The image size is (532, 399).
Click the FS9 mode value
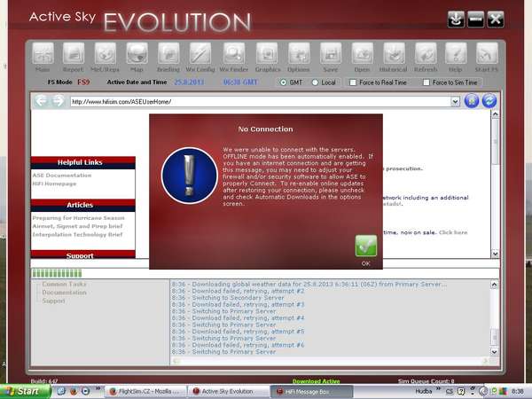tap(83, 82)
